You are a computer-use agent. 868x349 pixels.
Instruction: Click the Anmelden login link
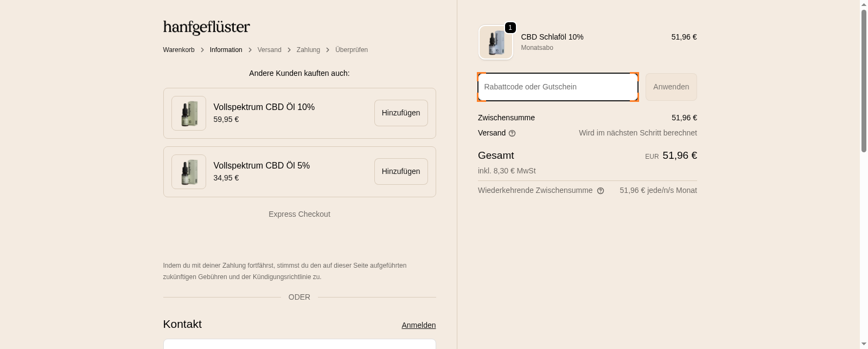click(x=418, y=325)
